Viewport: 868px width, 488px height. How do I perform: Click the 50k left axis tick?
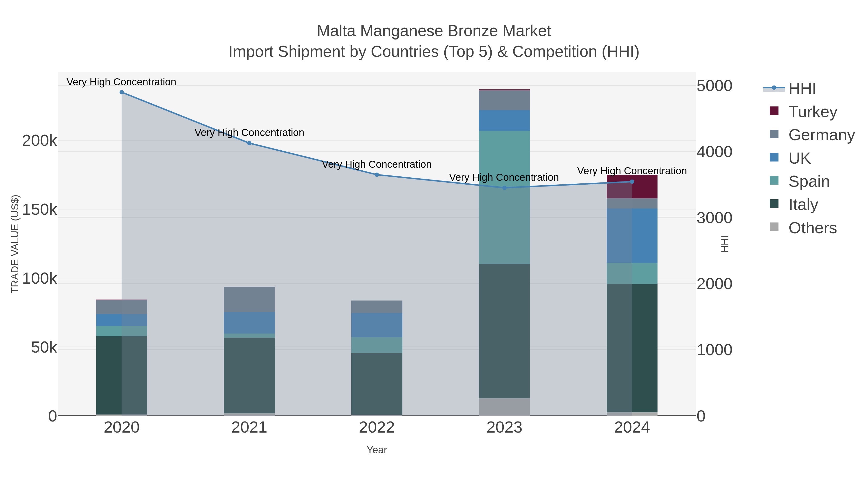point(44,347)
